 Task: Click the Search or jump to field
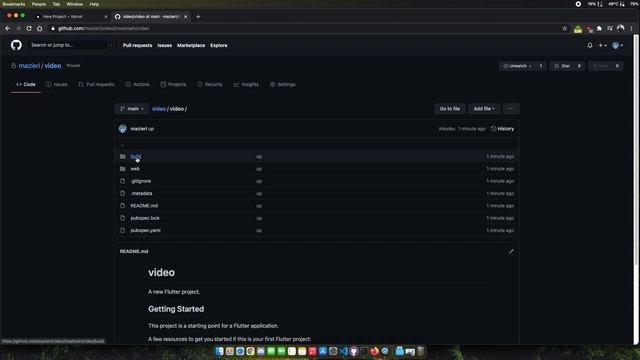72,45
